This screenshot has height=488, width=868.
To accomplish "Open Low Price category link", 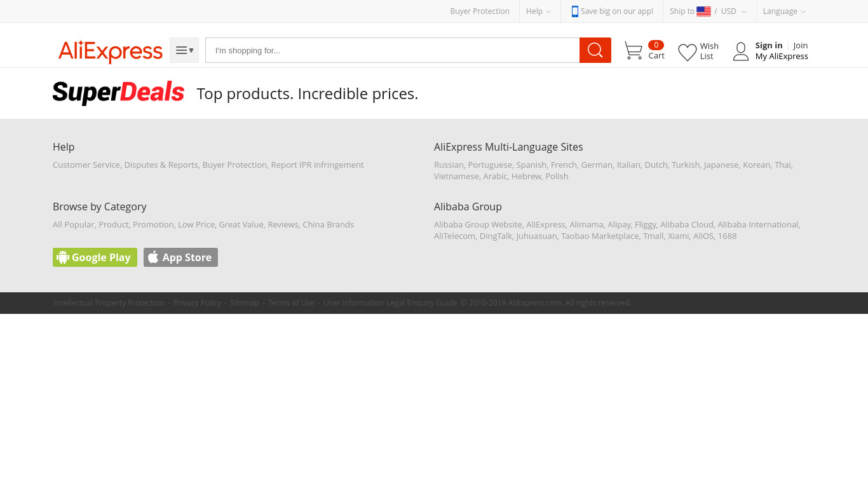I will (196, 224).
